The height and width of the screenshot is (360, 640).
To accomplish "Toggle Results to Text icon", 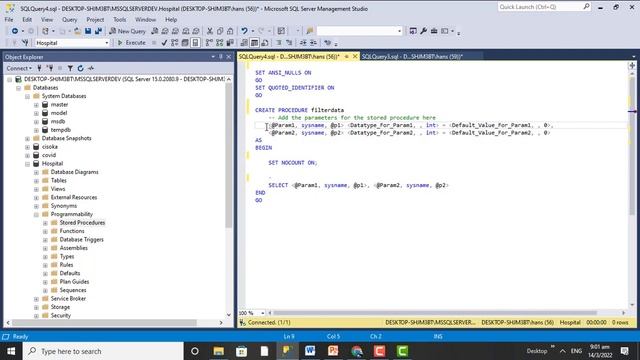I will click(244, 42).
